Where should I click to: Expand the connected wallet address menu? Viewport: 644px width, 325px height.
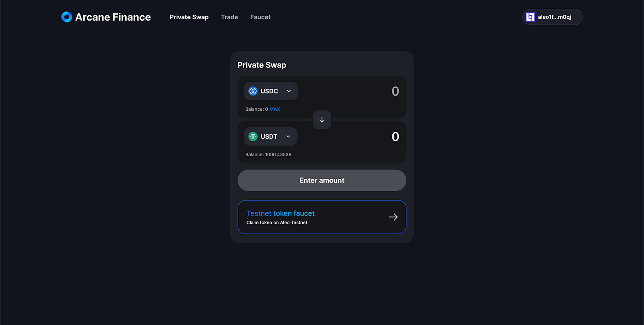552,17
